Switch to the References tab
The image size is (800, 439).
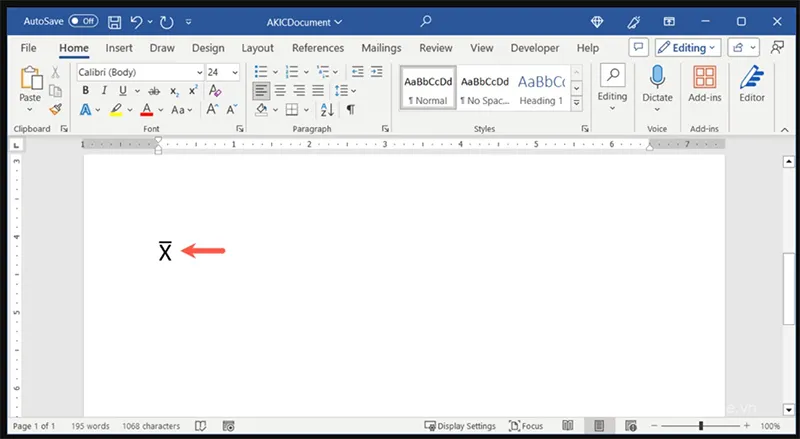[x=318, y=48]
